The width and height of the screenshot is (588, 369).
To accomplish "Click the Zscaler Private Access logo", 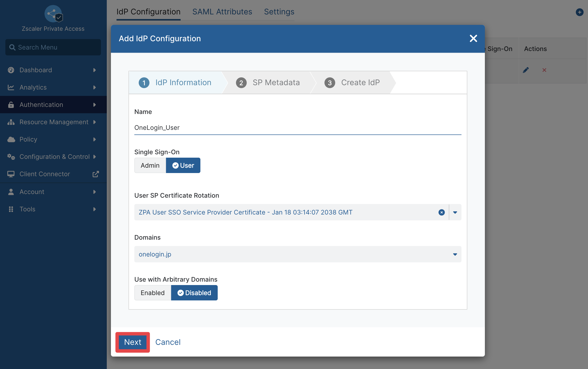I will pyautogui.click(x=53, y=14).
